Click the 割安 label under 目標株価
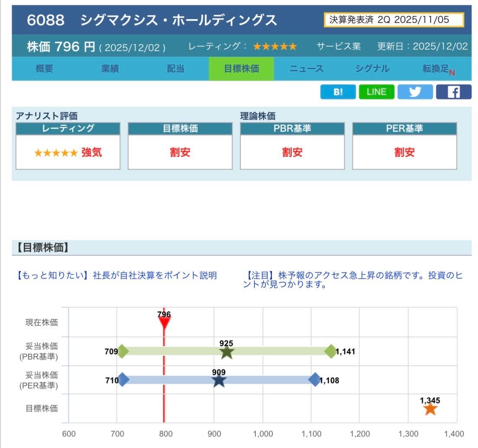Screen dimensions: 478x448 [179, 152]
